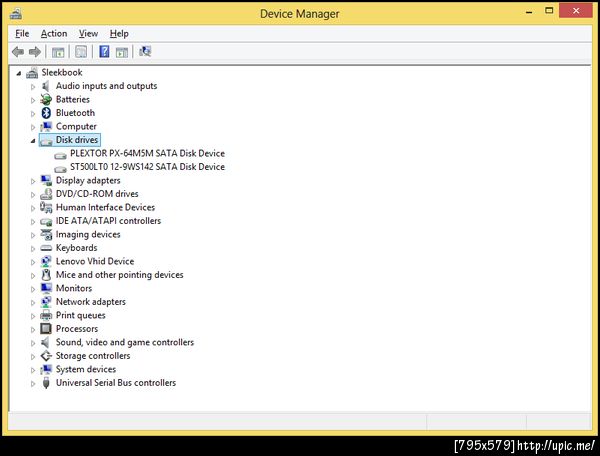600x456 pixels.
Task: Select PLEXTOR PX-64M5M SATA Disk Device
Action: tap(147, 153)
